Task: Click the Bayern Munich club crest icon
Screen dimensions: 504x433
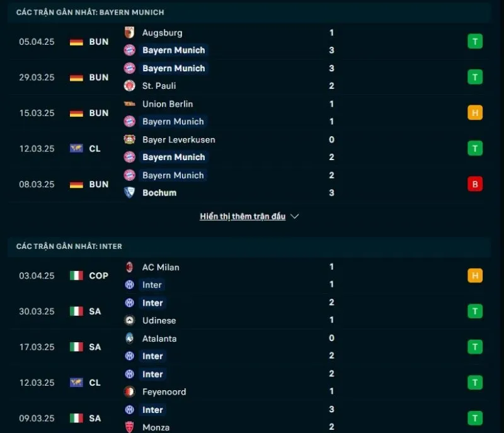Action: [x=130, y=50]
